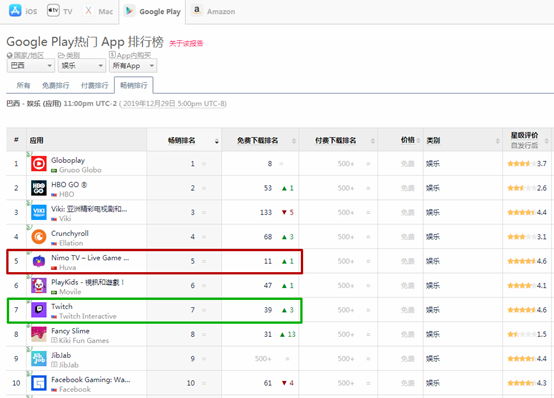This screenshot has width=554, height=398.
Task: Click the Fancy Slime 1.5 star rating
Action: (x=527, y=334)
